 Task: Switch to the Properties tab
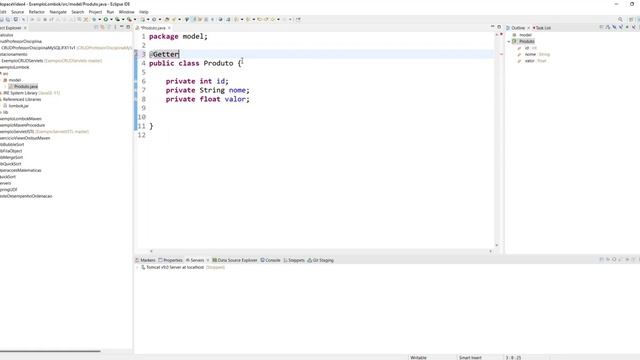tap(170, 260)
